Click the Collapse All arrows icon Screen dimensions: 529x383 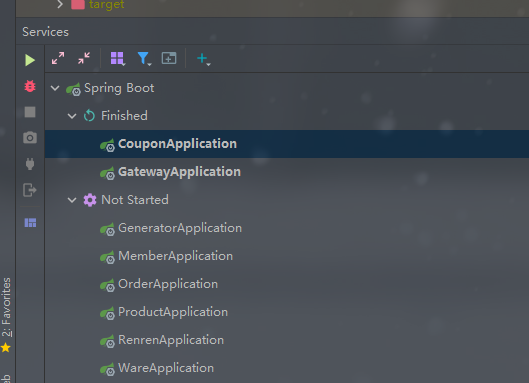[84, 58]
